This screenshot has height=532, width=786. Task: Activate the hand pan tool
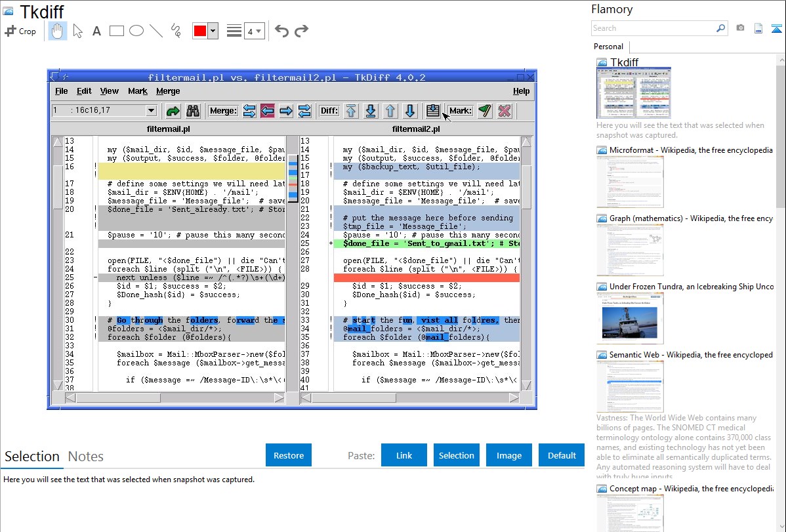(57, 31)
